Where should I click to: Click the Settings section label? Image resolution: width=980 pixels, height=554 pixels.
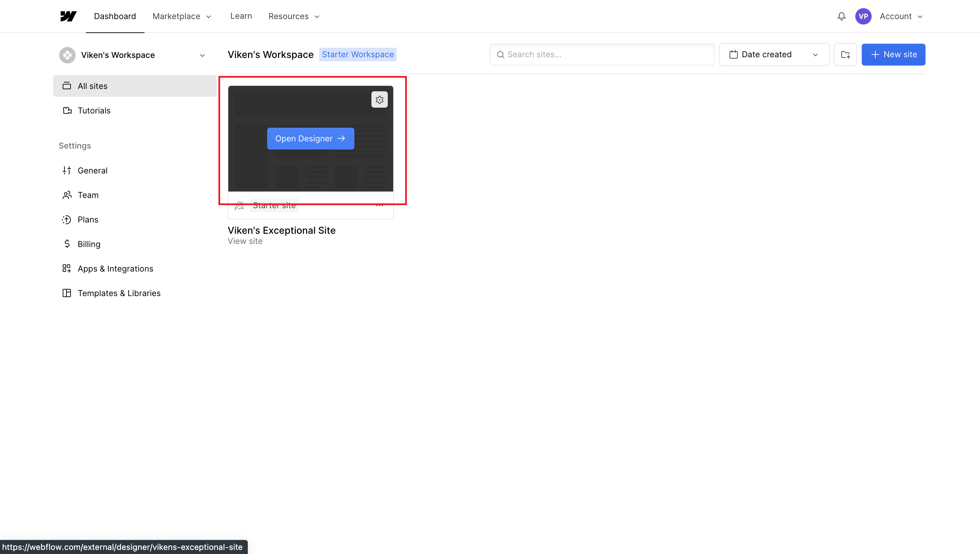pyautogui.click(x=75, y=146)
